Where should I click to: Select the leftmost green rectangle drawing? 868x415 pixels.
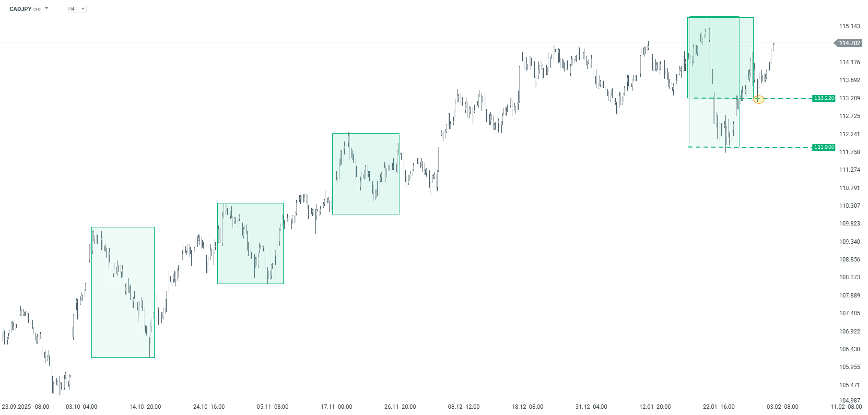pyautogui.click(x=123, y=292)
